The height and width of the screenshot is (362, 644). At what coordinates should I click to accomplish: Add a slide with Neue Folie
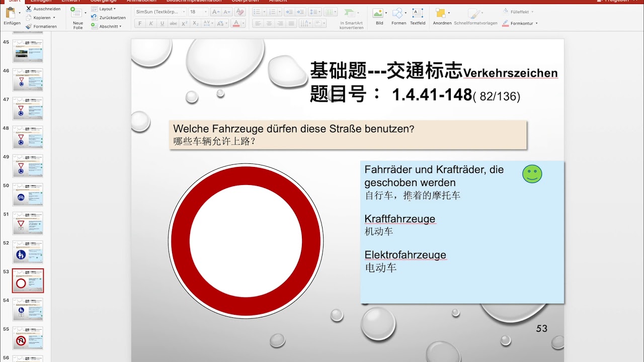coord(77,19)
